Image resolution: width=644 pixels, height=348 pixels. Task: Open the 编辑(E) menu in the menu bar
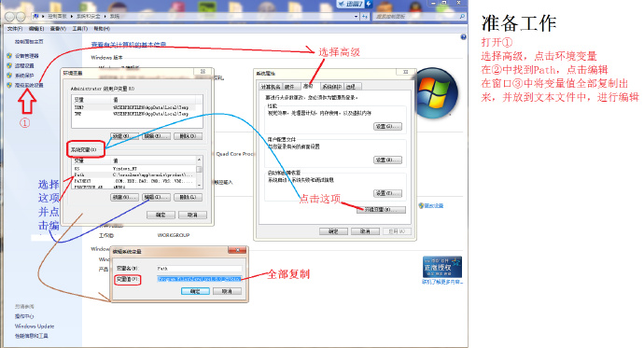click(36, 29)
